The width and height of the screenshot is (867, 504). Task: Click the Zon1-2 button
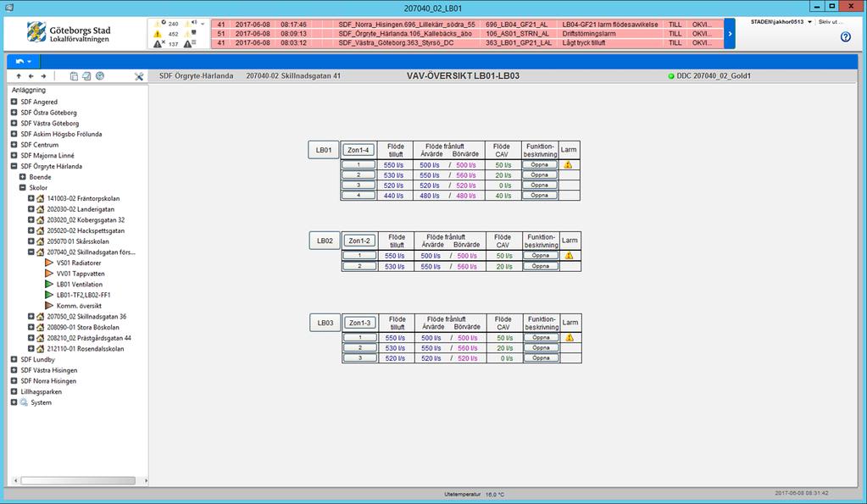tap(359, 241)
